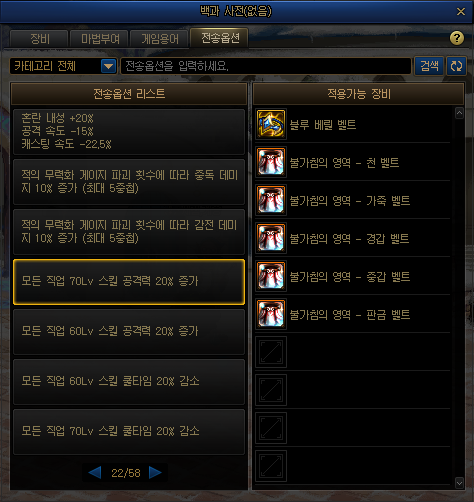Select 모든 직업 70Lv 스킬 쿨타임 20% 감소 option

[x=129, y=432]
